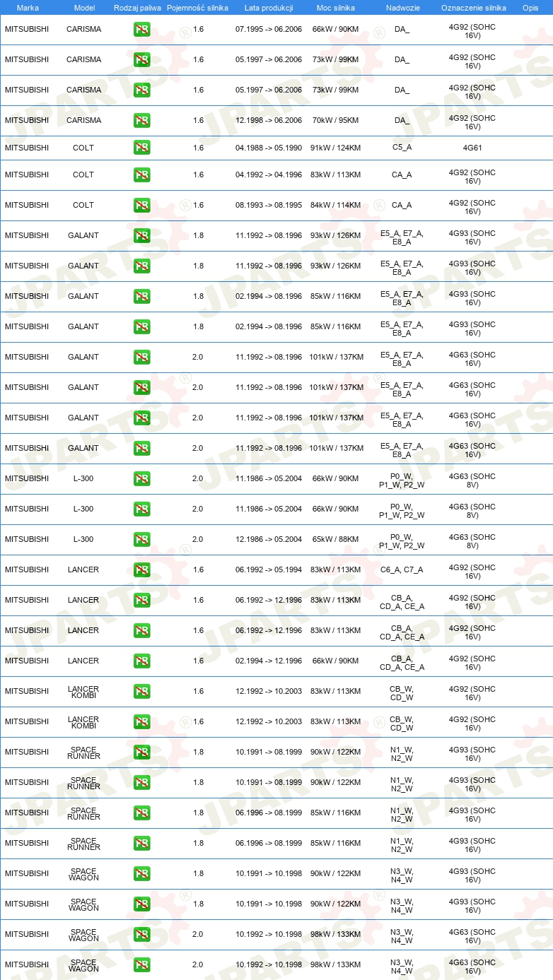This screenshot has width=553, height=980.
Task: Click the fuel icon in the Carisma 95KM row
Action: coord(141,121)
